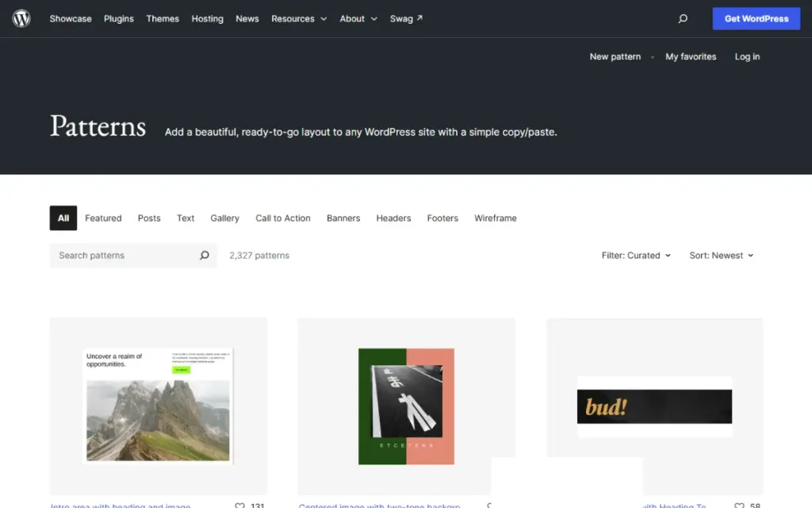Click the Patterns page heading

pyautogui.click(x=98, y=126)
